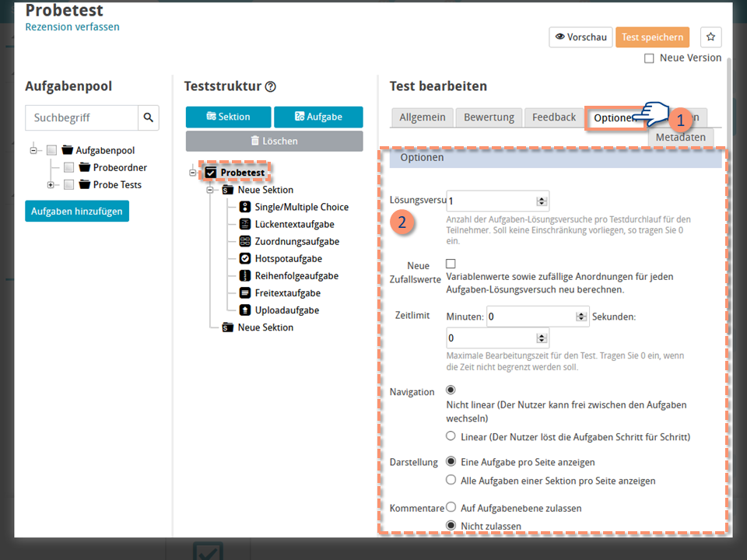The height and width of the screenshot is (560, 747).
Task: Toggle the Neue Zufallswerte checkbox
Action: click(x=451, y=264)
